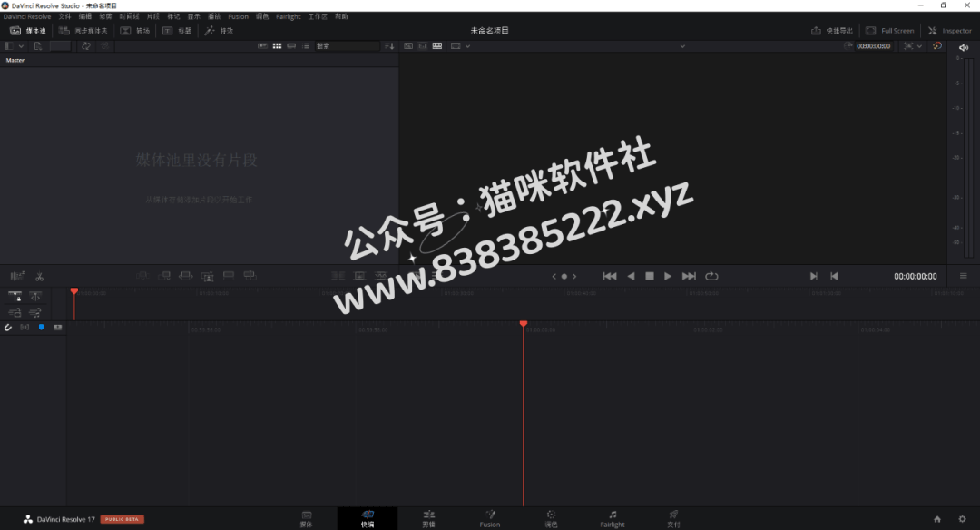980x530 pixels.
Task: Click the source overwrite icon
Action: tap(250, 276)
